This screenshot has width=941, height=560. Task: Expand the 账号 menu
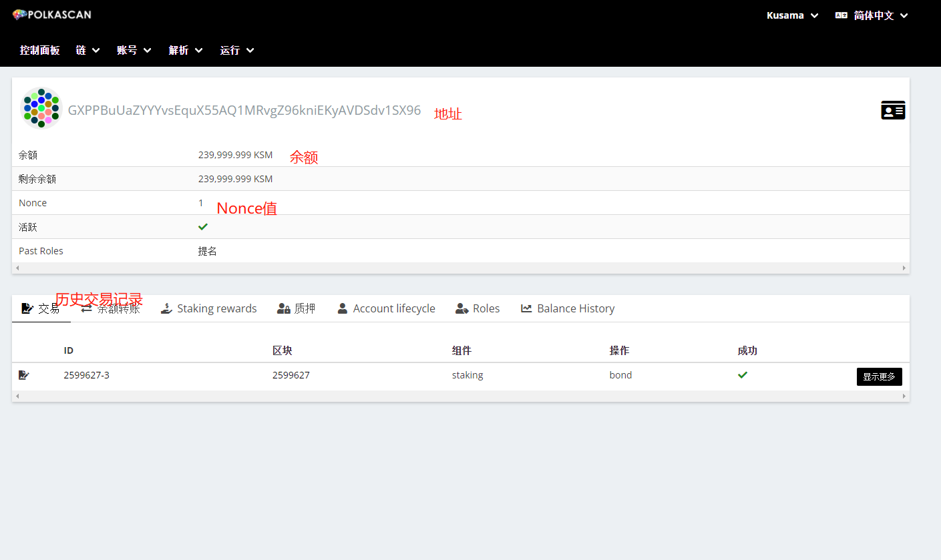click(134, 50)
